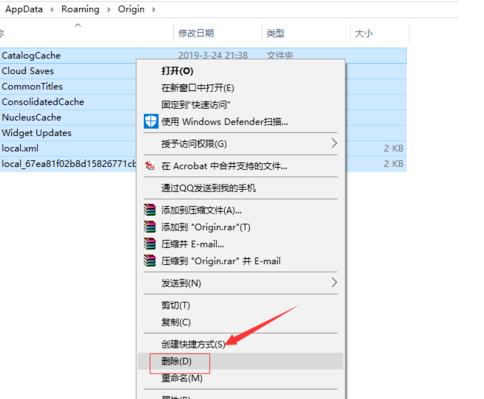This screenshot has height=399, width=484.
Task: Sort by 类型 column header
Action: click(275, 33)
